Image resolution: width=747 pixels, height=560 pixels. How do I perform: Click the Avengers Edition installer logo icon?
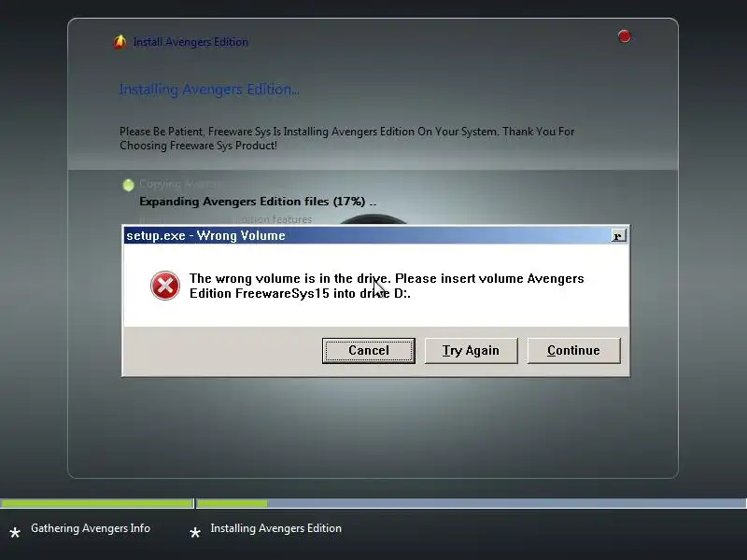(120, 42)
